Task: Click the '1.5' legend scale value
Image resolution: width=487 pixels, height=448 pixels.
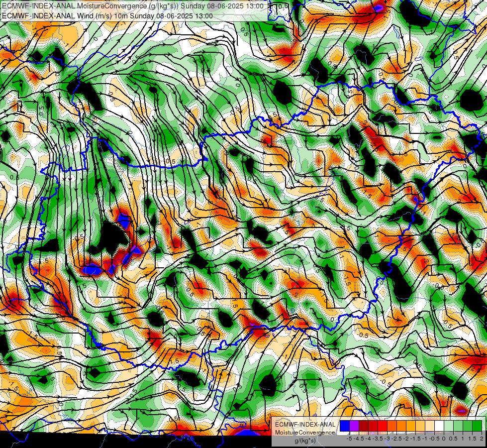Action: click(473, 439)
